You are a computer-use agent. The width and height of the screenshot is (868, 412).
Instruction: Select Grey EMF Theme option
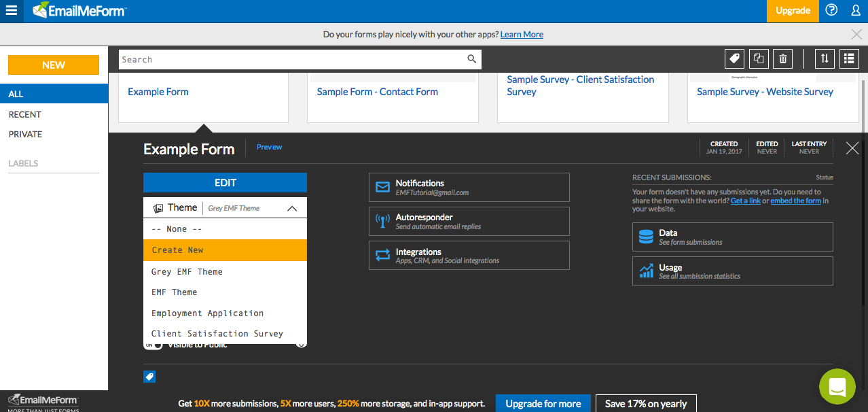(225, 272)
